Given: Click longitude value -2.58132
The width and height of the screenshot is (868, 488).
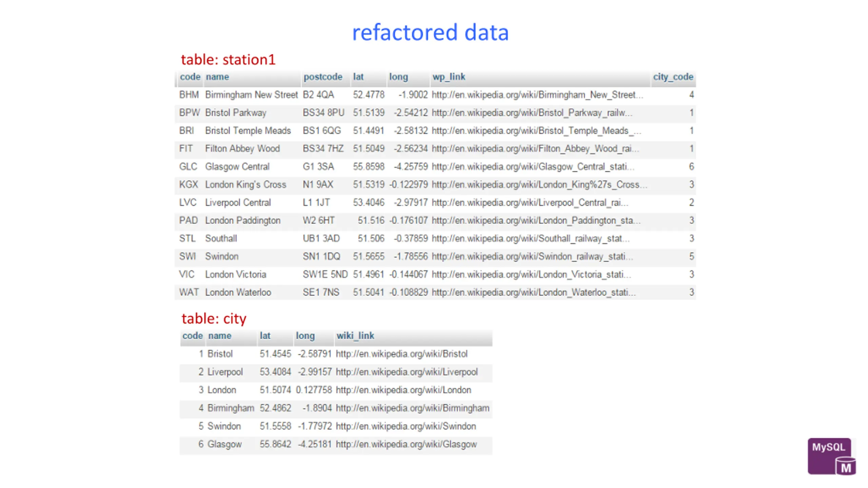Looking at the screenshot, I should (x=411, y=130).
